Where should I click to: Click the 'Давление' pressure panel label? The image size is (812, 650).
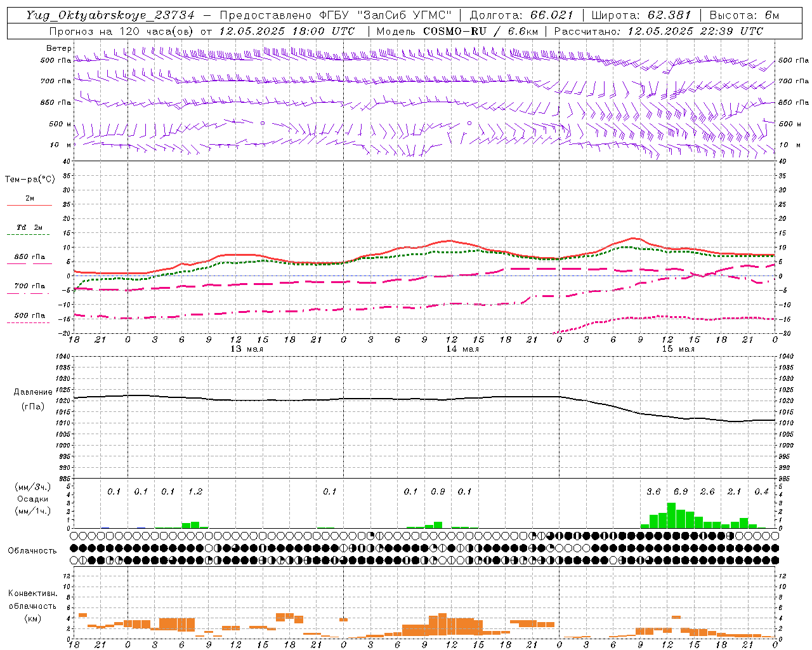click(x=33, y=392)
